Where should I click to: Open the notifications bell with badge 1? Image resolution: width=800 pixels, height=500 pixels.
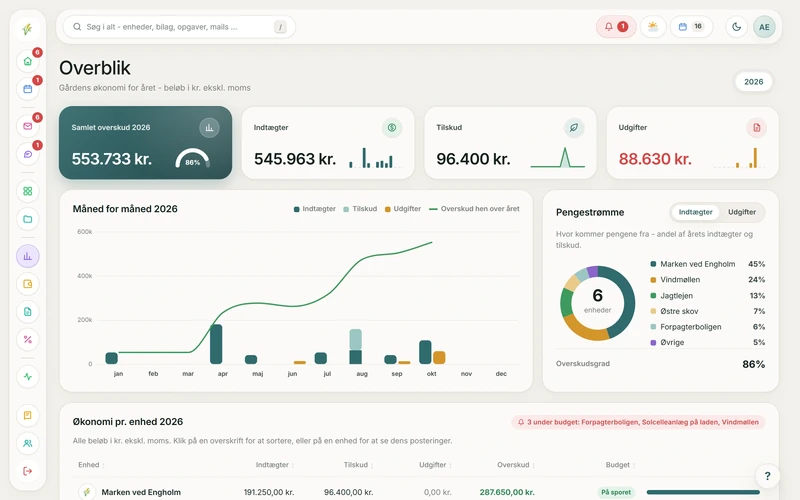(616, 27)
